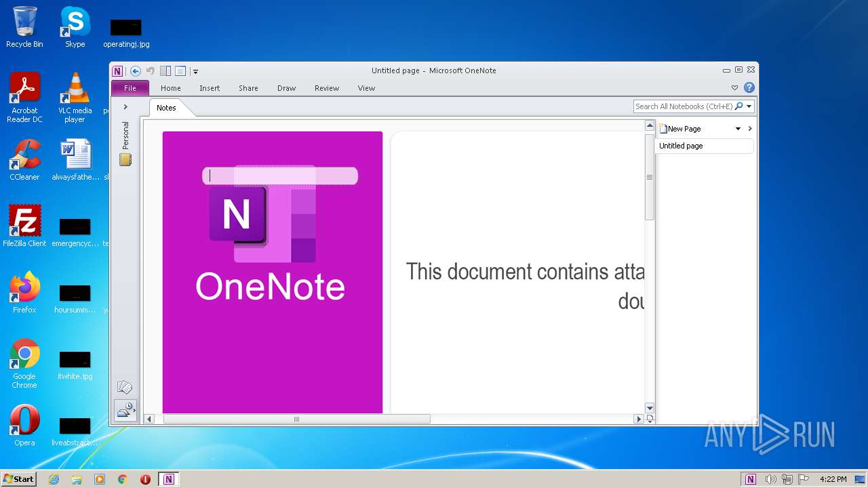The height and width of the screenshot is (488, 868).
Task: Open the New Page dropdown arrow
Action: pyautogui.click(x=738, y=129)
